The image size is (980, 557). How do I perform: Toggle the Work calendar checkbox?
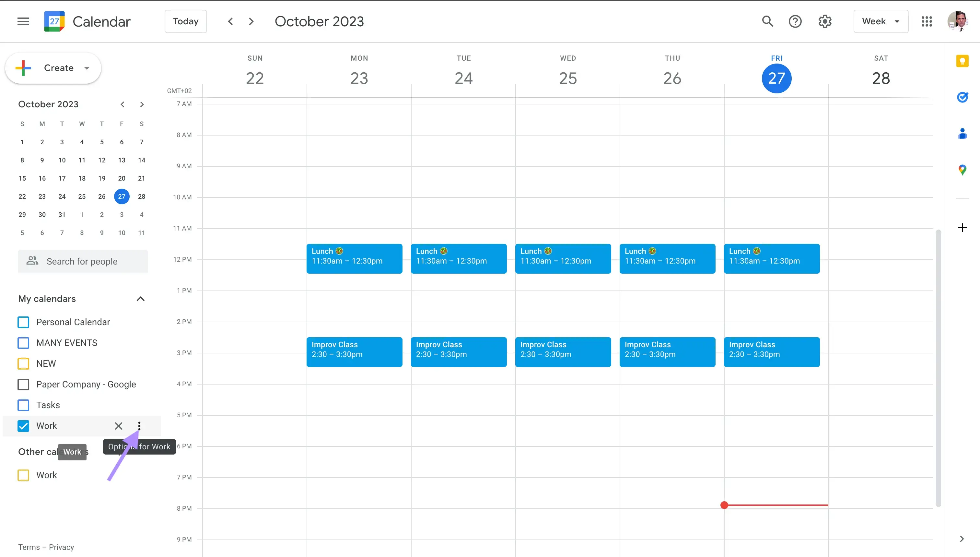24,426
